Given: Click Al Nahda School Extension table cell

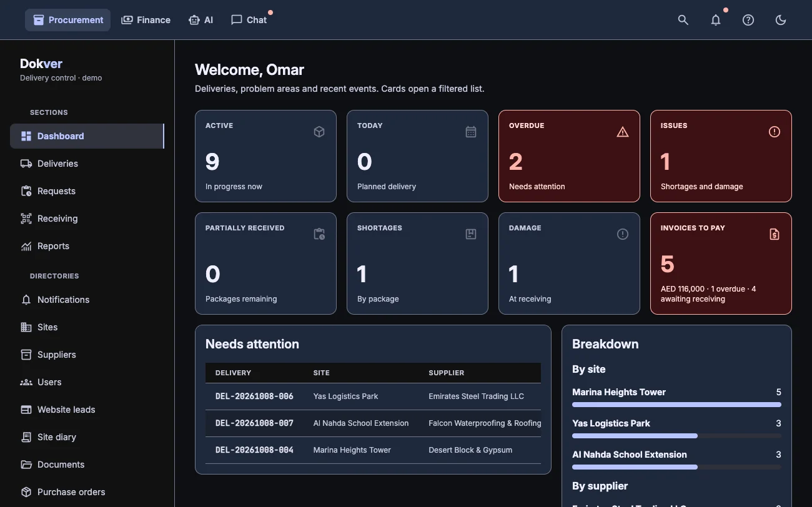Looking at the screenshot, I should [x=361, y=423].
